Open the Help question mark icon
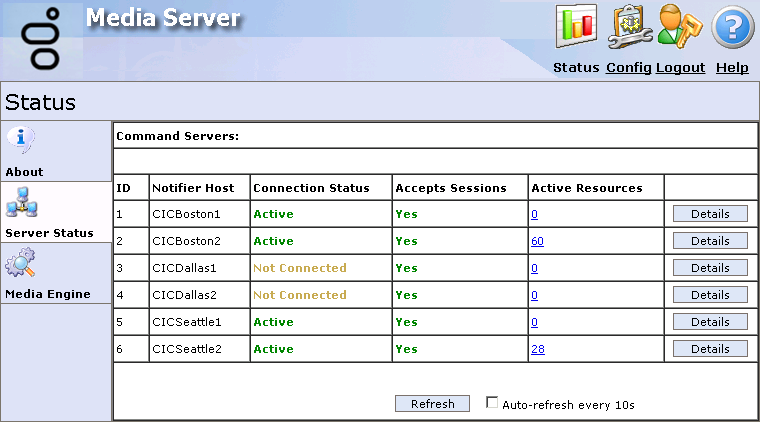Image resolution: width=760 pixels, height=422 pixels. click(x=732, y=27)
